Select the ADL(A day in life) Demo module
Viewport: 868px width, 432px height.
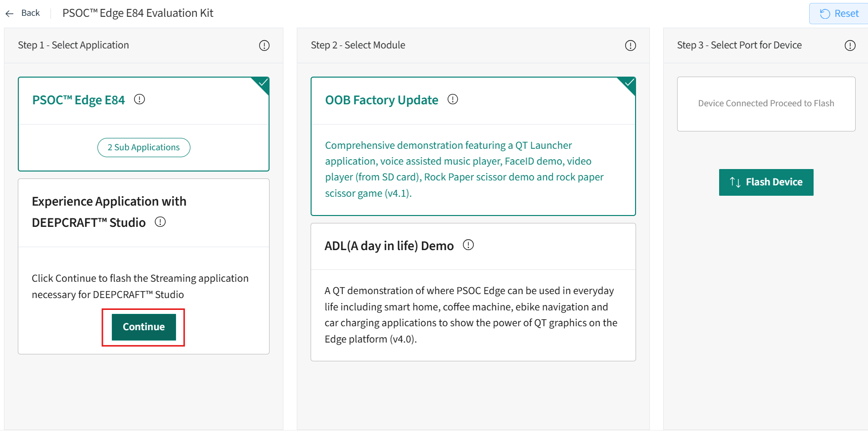[389, 246]
